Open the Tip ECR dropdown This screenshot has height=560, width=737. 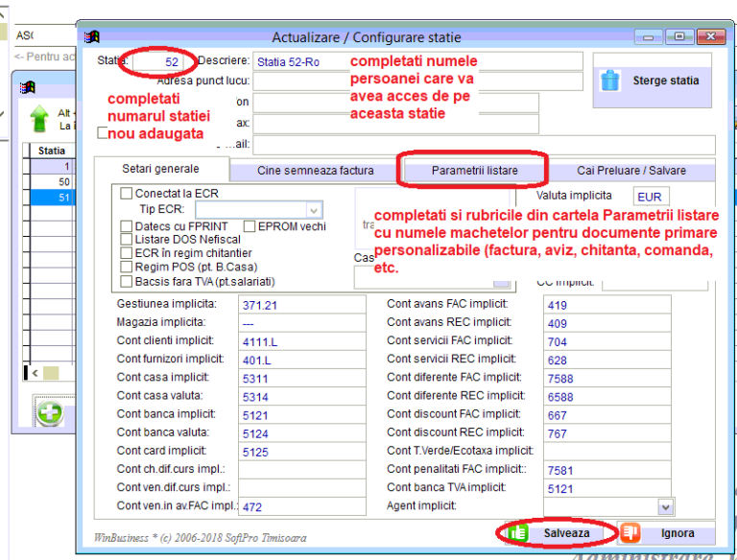tap(314, 210)
